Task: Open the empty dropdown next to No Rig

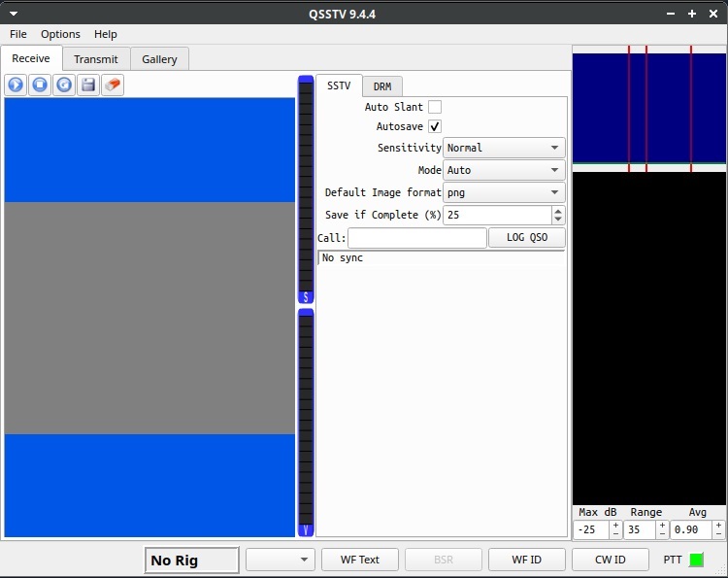Action: pyautogui.click(x=281, y=560)
